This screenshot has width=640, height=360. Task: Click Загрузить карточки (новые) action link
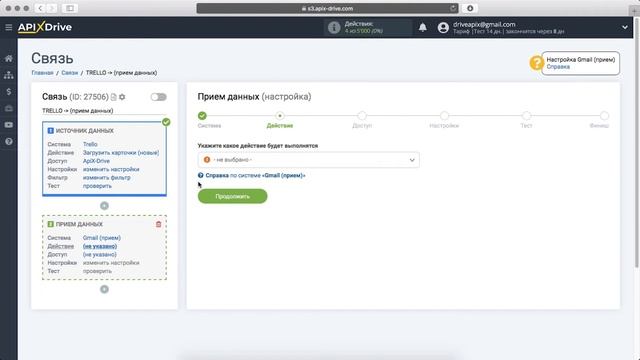click(x=121, y=153)
